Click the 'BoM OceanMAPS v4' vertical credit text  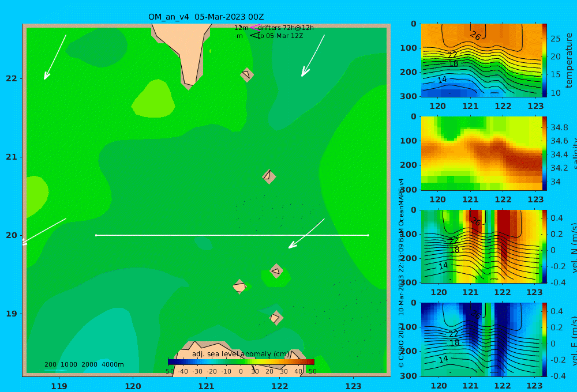coord(401,209)
